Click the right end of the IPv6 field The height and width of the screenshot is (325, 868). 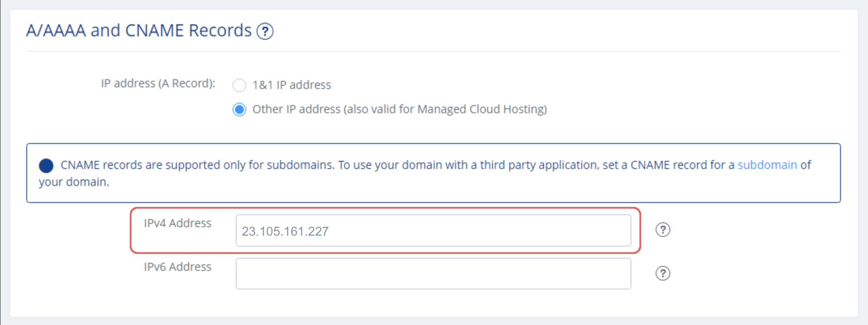click(615, 274)
